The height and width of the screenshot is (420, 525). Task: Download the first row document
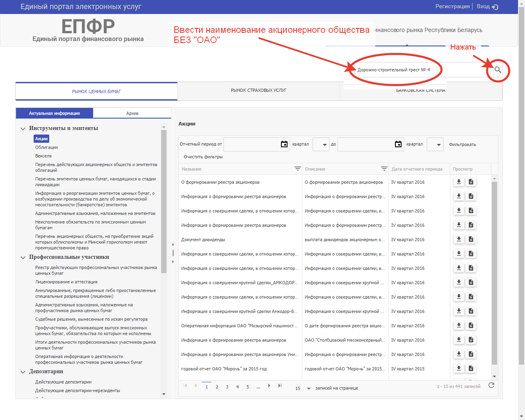coord(459,182)
